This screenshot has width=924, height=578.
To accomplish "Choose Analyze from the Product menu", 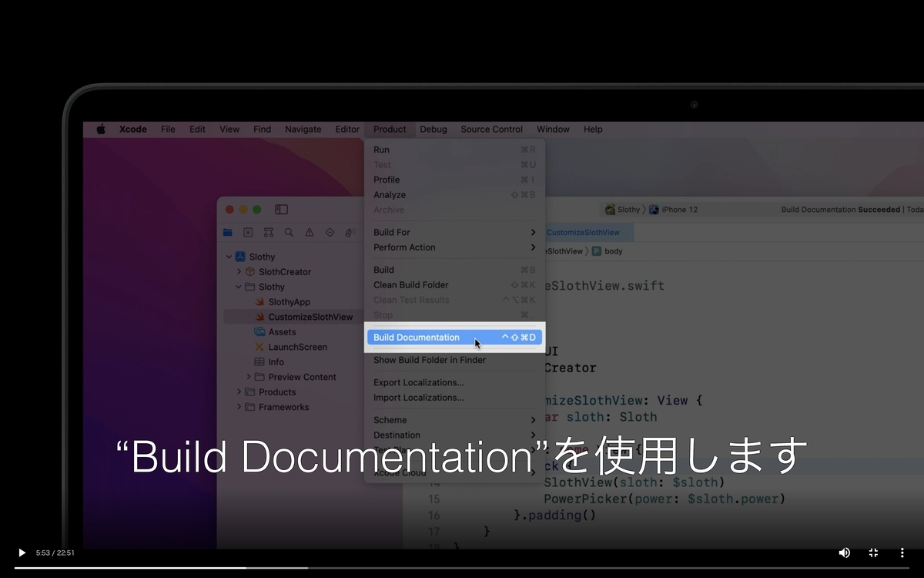I will coord(454,195).
